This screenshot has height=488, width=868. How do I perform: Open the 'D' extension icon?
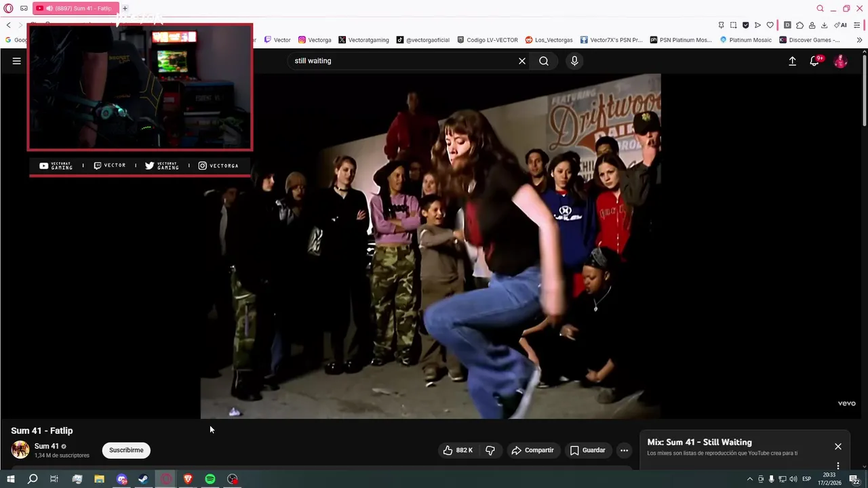(787, 25)
